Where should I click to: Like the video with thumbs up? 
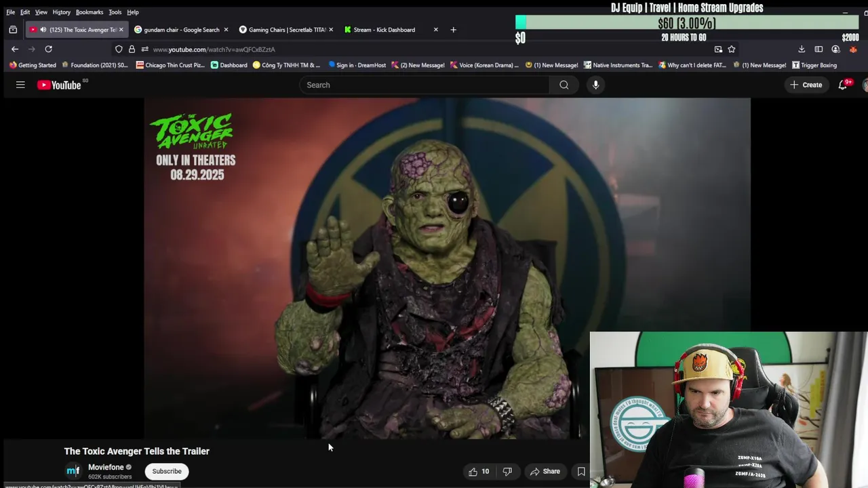479,471
